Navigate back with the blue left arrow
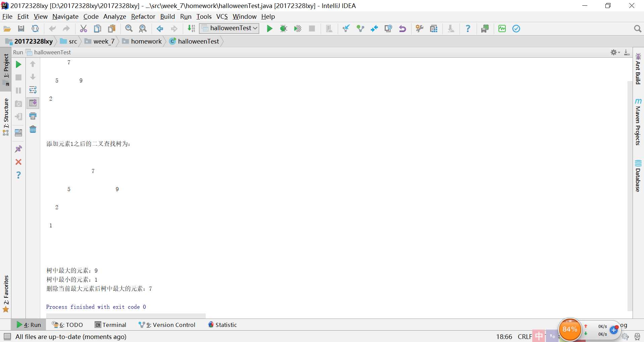This screenshot has width=644, height=342. [x=160, y=28]
